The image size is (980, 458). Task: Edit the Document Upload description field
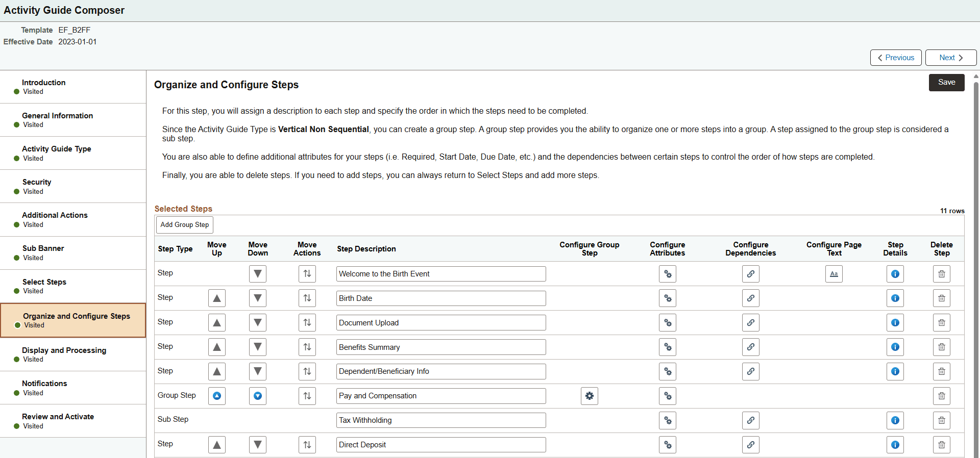click(441, 323)
